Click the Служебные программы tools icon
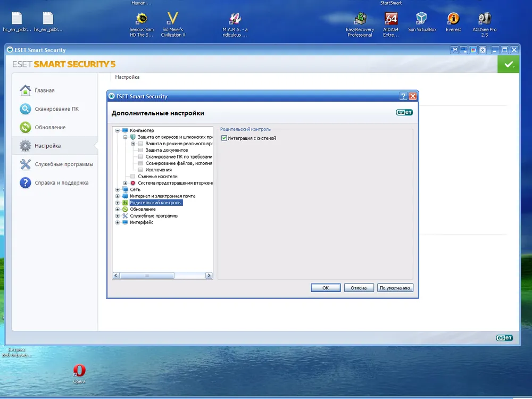This screenshot has width=532, height=399. click(x=25, y=164)
